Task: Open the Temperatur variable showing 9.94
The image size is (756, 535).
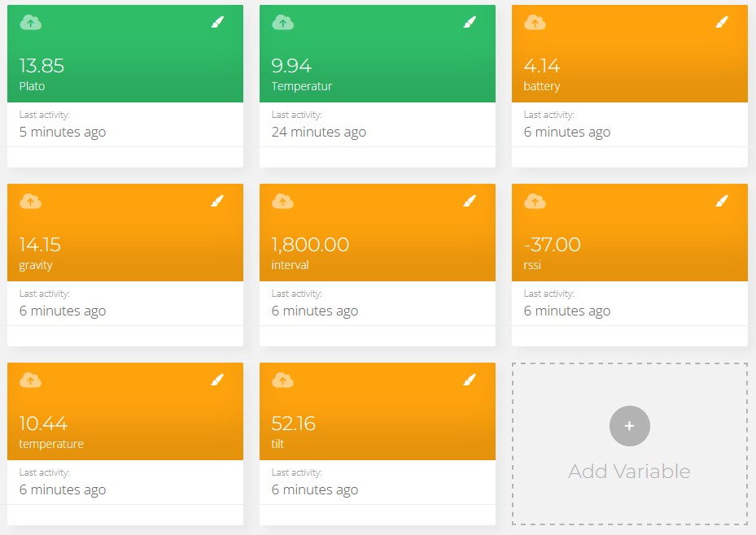Action: [291, 67]
